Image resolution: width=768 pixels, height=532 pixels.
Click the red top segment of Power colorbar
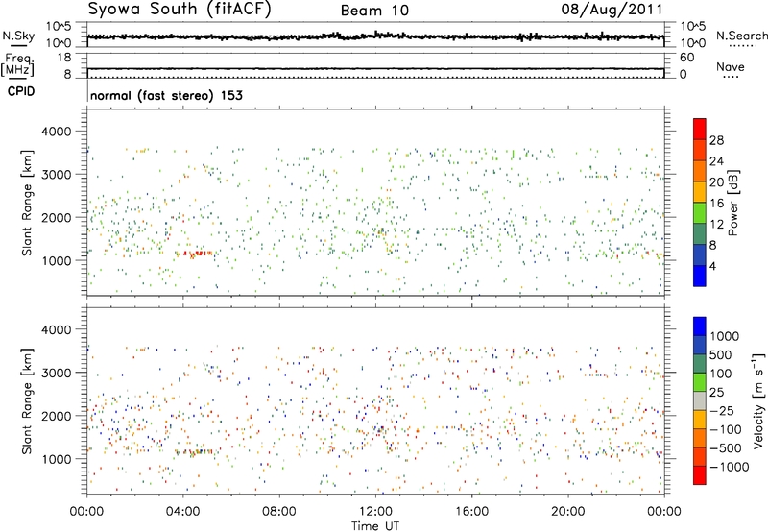tap(700, 129)
